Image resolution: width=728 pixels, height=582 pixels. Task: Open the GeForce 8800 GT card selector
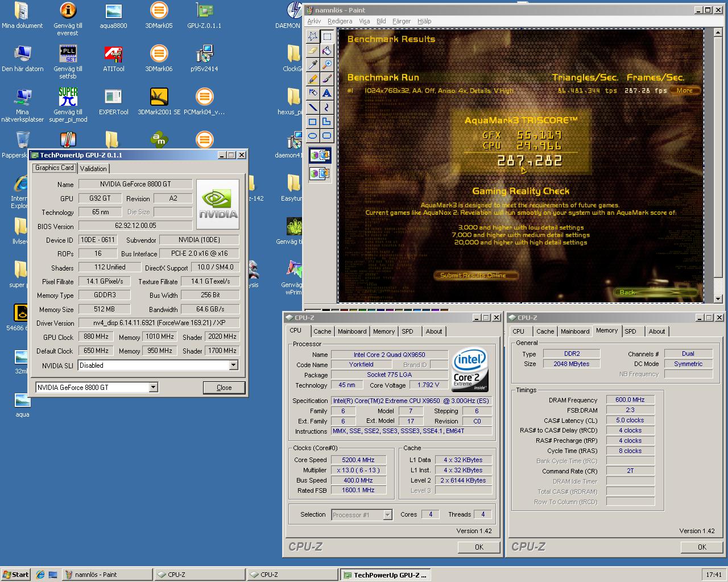97,387
